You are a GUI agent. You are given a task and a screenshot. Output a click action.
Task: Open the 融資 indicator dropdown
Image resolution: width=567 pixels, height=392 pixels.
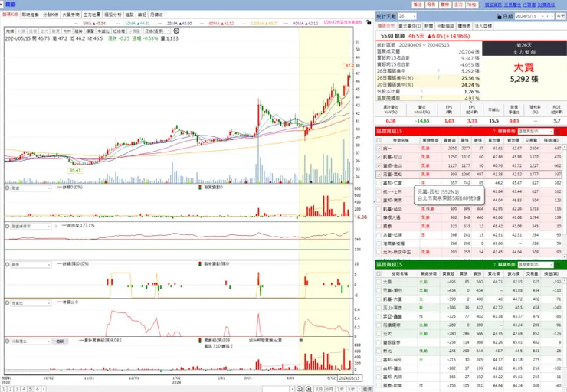pyautogui.click(x=31, y=188)
